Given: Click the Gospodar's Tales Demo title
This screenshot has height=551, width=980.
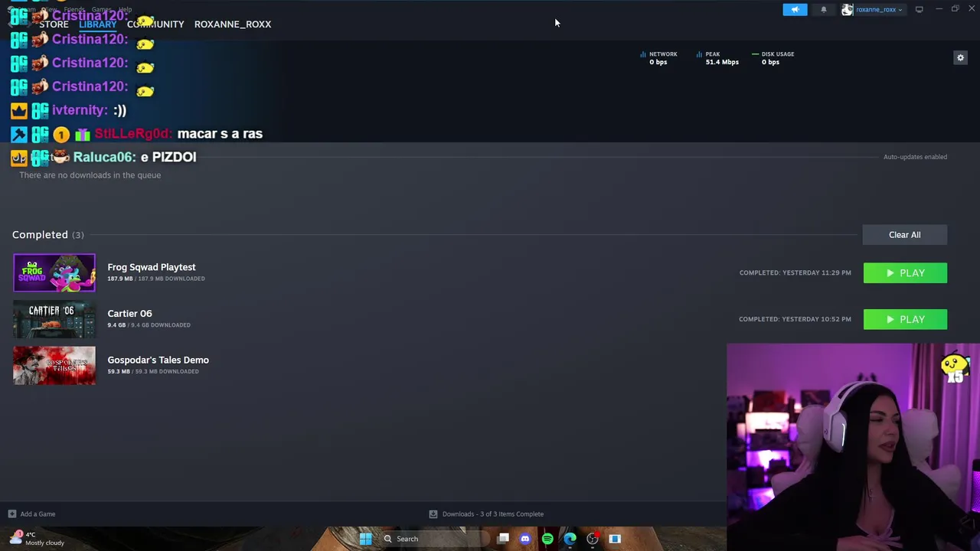Looking at the screenshot, I should [x=158, y=360].
